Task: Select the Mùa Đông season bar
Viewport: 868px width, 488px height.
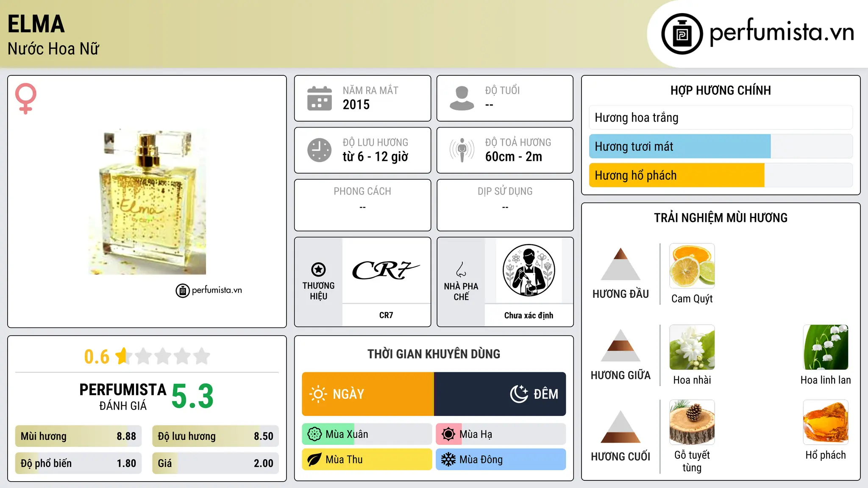Action: point(501,460)
